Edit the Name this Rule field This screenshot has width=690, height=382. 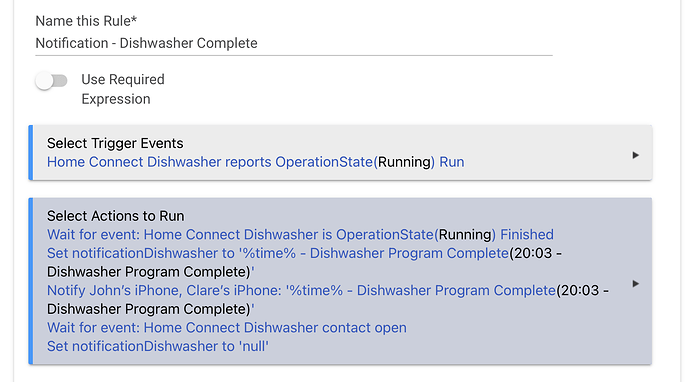pyautogui.click(x=294, y=43)
